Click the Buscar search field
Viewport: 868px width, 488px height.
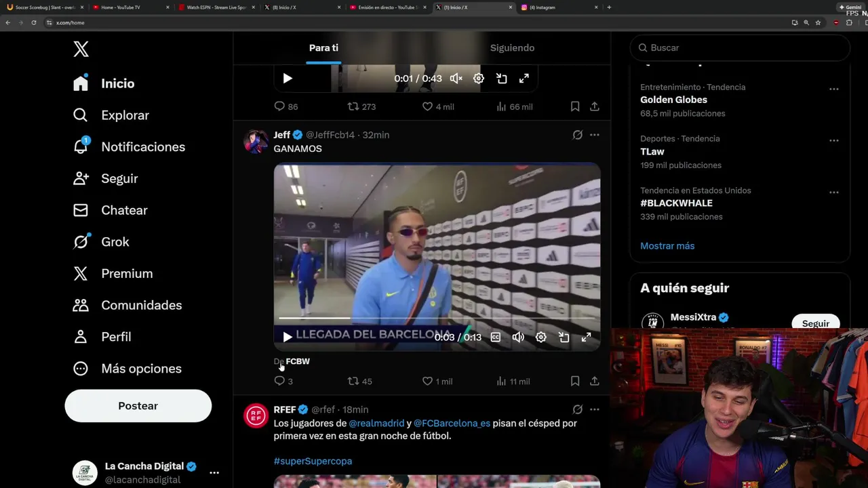pyautogui.click(x=740, y=48)
